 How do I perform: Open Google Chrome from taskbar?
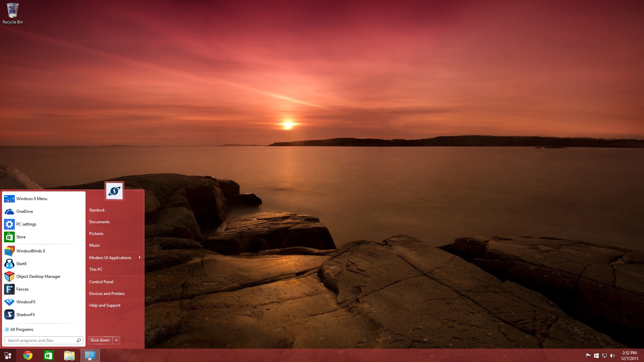point(28,355)
